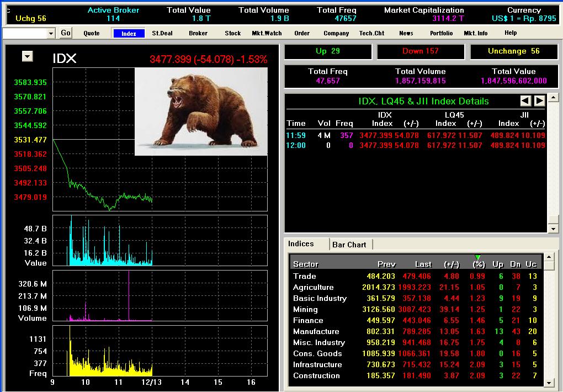Screen dimensions: 563x392
Task: Click the 12:00 row in Index Details
Action: [416, 146]
